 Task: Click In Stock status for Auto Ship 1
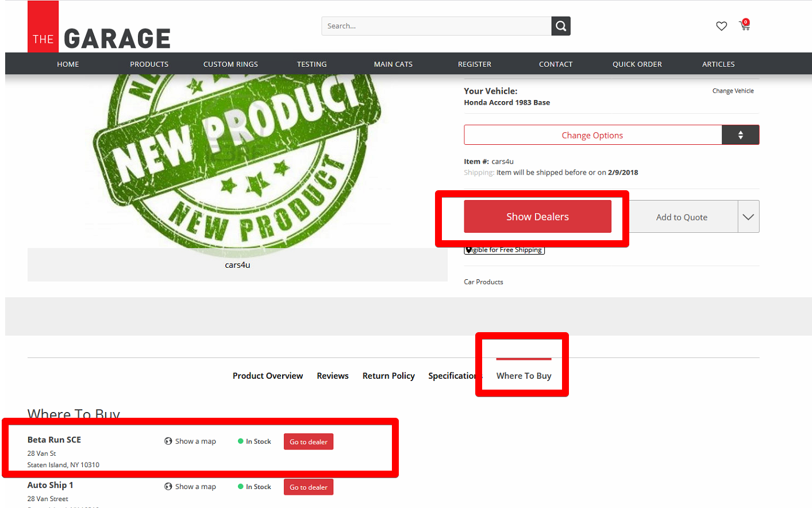point(255,487)
